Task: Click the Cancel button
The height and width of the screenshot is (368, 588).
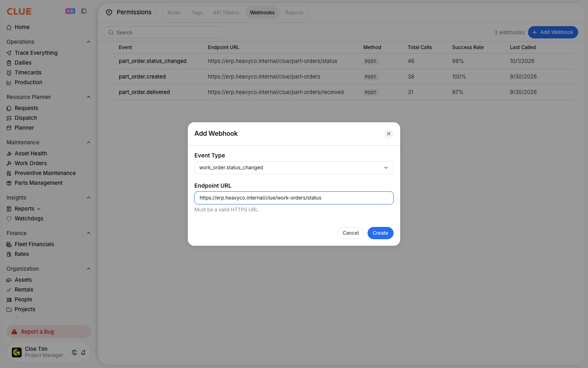Action: (x=351, y=233)
